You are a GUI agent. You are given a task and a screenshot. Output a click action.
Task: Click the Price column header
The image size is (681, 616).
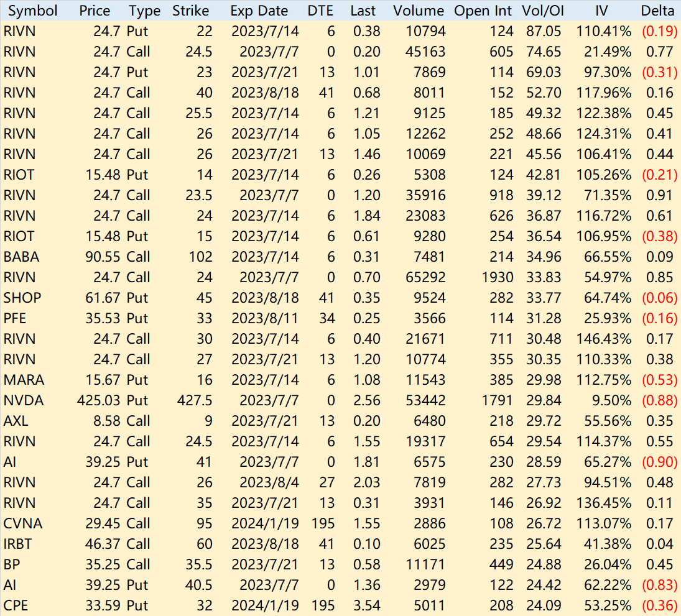[95, 11]
